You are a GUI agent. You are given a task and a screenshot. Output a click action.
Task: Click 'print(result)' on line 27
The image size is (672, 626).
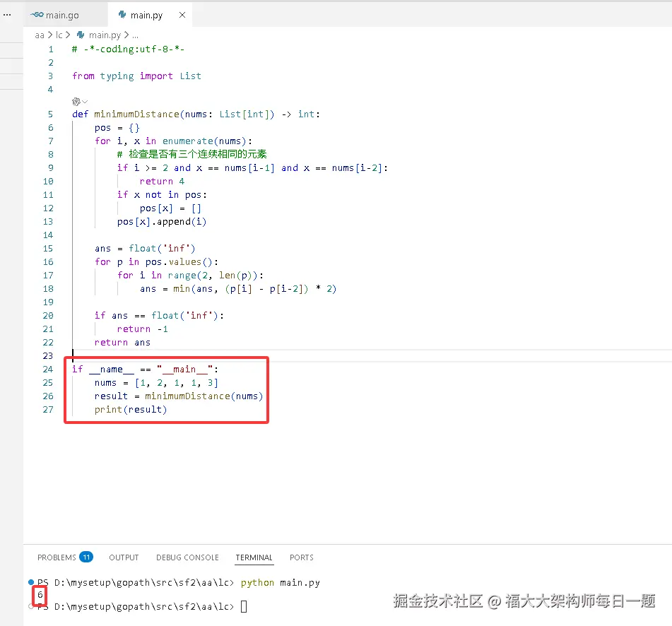[131, 410]
